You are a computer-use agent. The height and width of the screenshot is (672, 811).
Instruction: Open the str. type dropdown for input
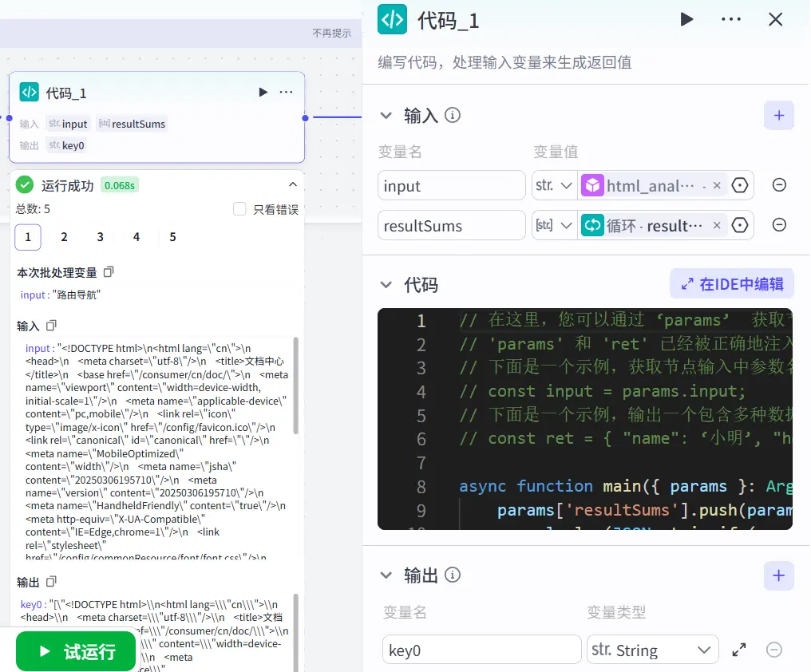click(554, 184)
